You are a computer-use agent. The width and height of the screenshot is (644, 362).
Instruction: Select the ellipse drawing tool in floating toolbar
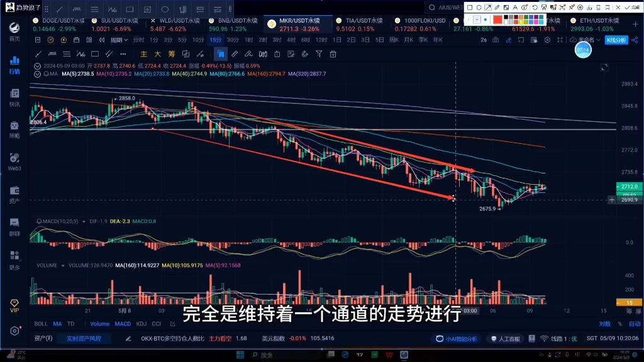[165, 9]
